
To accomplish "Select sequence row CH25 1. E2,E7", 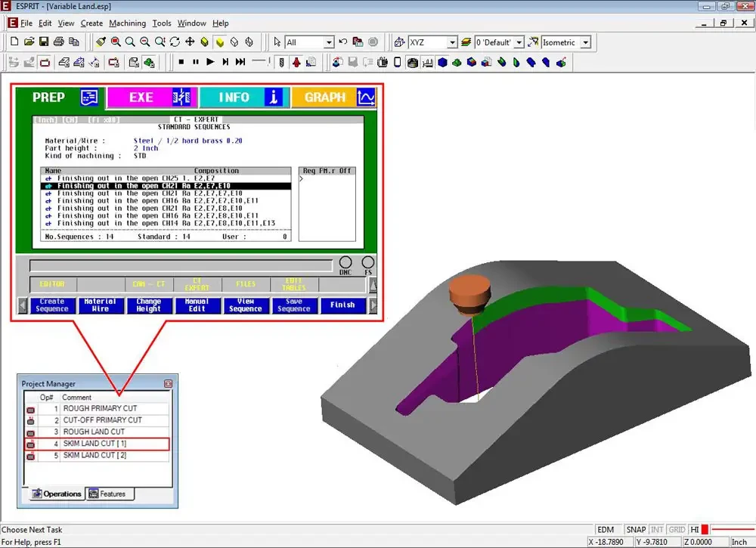I will (x=166, y=178).
